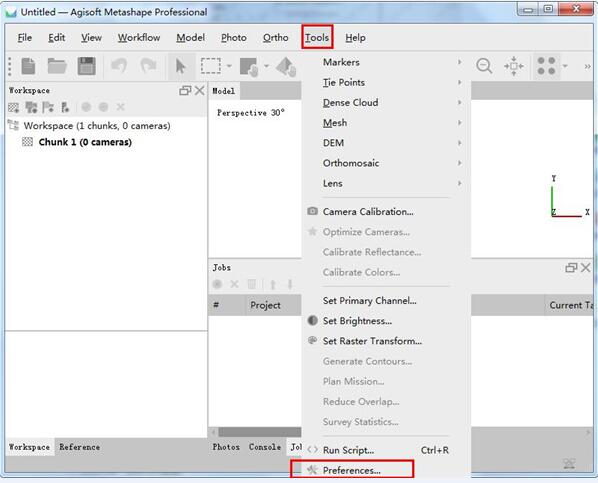
Task: Click the Disable Items icon in Workspace toolbar
Action: 103,107
